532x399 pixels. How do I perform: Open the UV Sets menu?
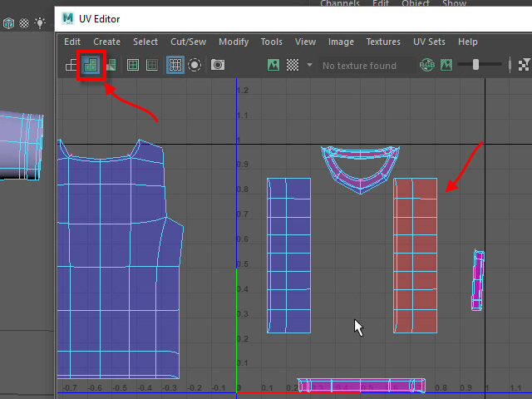[430, 42]
